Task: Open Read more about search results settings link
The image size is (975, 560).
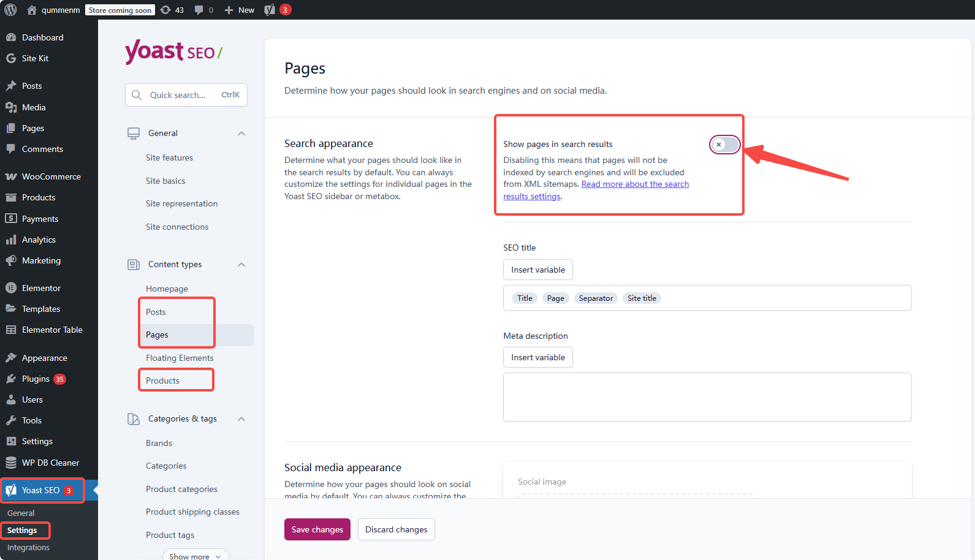Action: 635,184
